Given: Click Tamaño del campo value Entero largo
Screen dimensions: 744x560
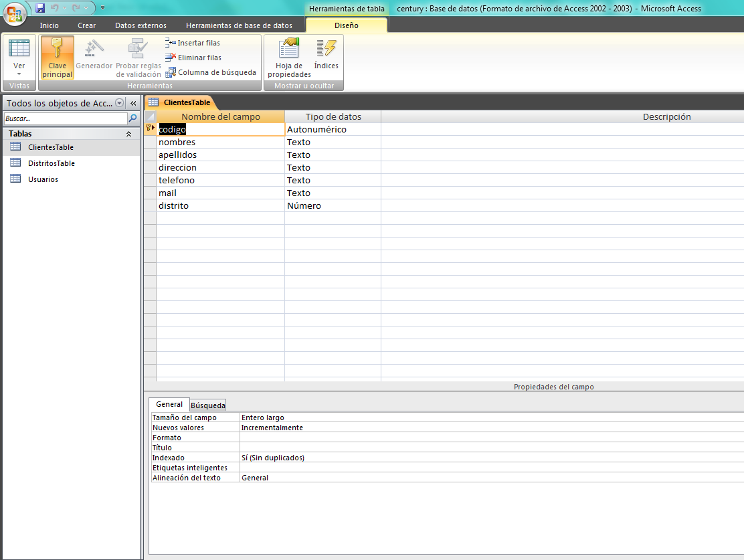Looking at the screenshot, I should [x=492, y=417].
